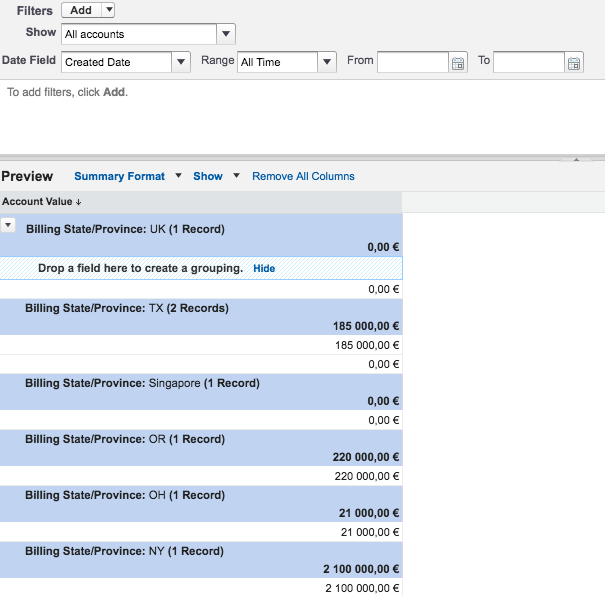Select the Billing State/Province TX group row

(x=127, y=308)
